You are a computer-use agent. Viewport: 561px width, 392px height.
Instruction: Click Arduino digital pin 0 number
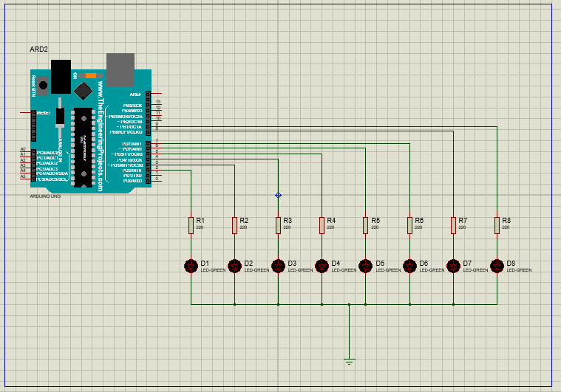(x=157, y=179)
